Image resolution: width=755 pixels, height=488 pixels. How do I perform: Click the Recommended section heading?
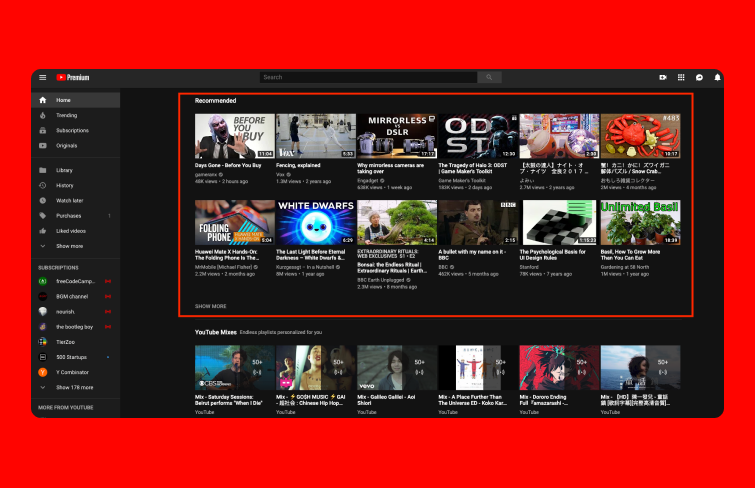pos(216,101)
